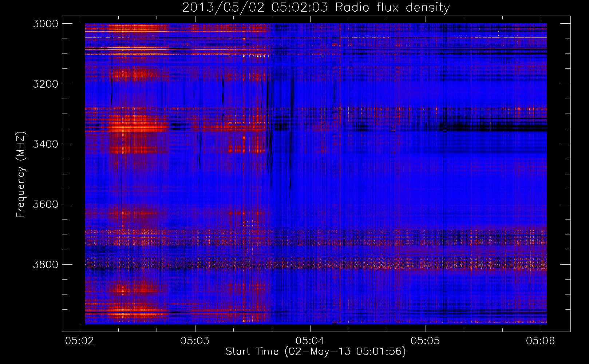
Task: Click the 3600 frequency axis label
Action: [x=45, y=204]
